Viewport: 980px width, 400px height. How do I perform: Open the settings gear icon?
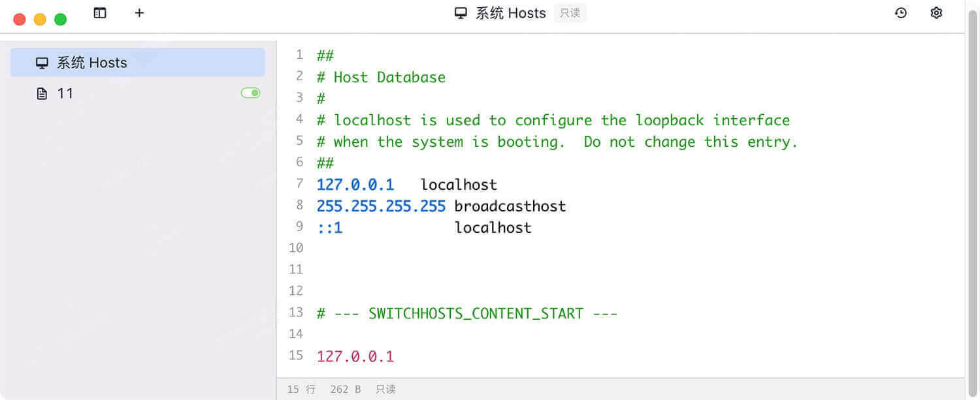point(936,12)
